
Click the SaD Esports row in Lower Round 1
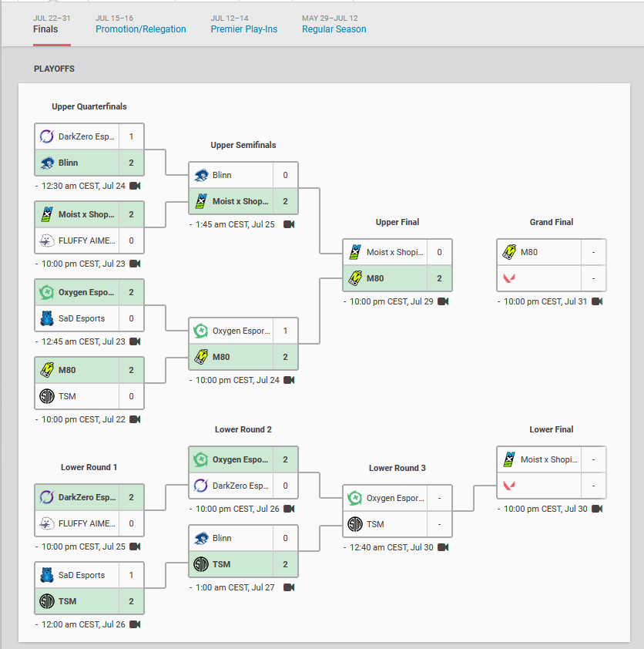click(89, 575)
